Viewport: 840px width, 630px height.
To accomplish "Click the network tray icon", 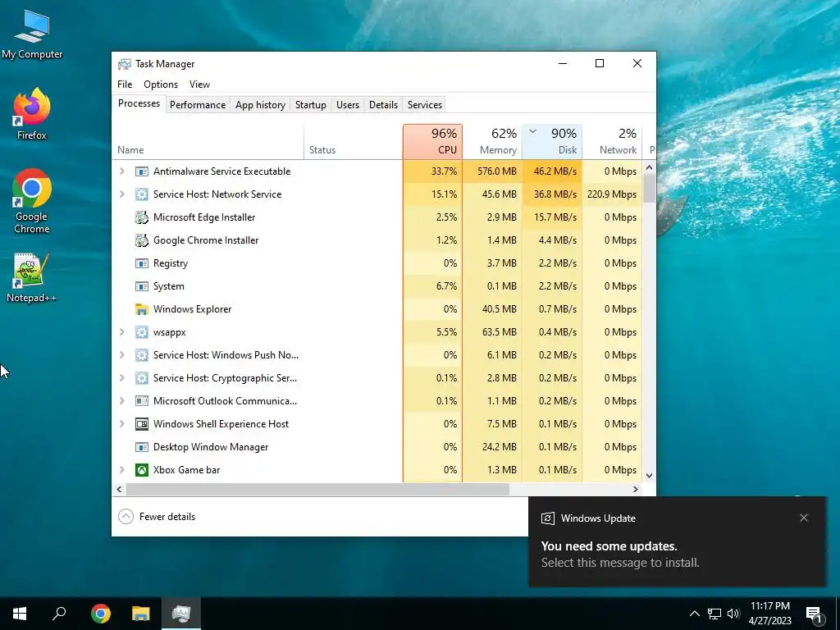I will (714, 614).
